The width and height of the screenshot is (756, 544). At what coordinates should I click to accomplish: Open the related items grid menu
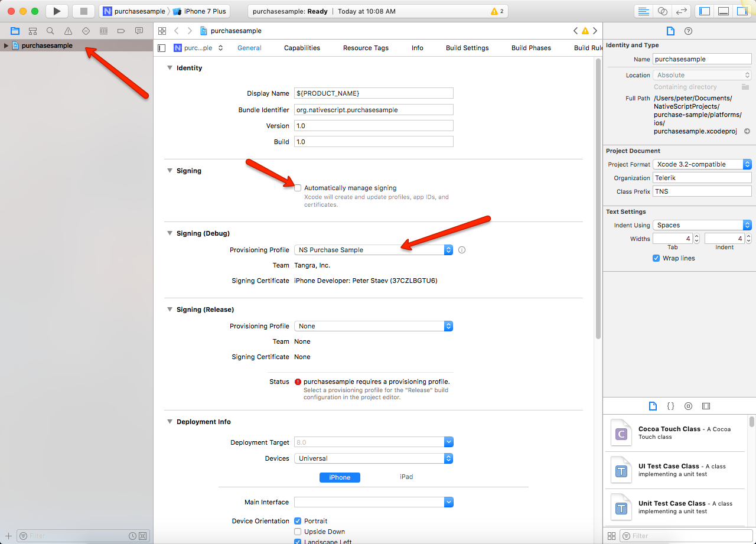coord(162,31)
